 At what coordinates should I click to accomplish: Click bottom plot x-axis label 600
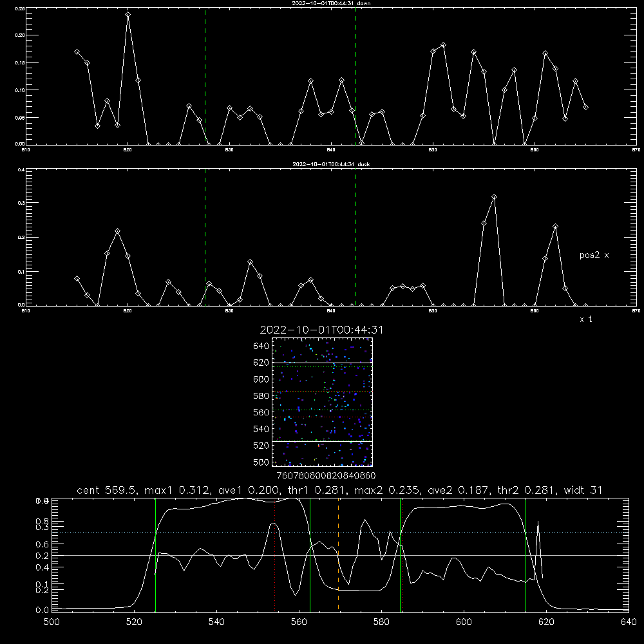pos(464,622)
